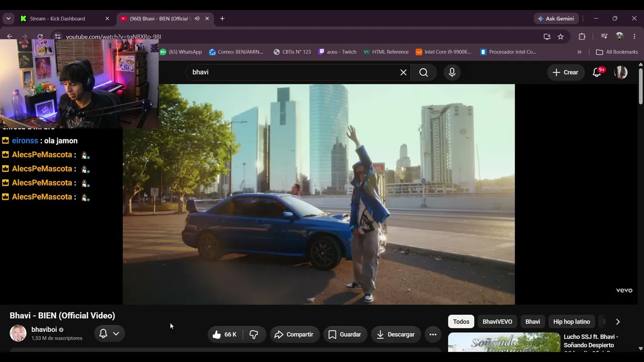Like the Bhavi BIEN video
This screenshot has width=644, height=362.
[x=225, y=334]
